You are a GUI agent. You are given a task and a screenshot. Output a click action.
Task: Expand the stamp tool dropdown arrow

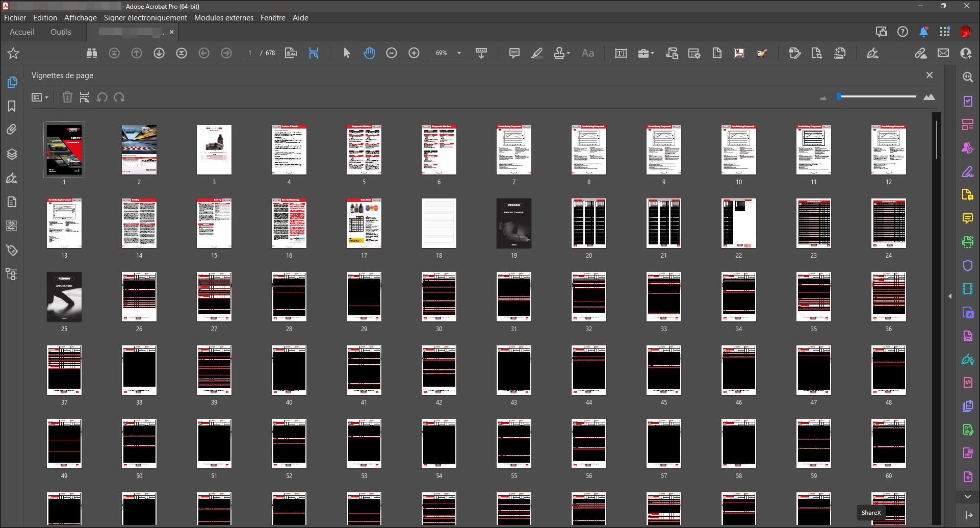[569, 53]
